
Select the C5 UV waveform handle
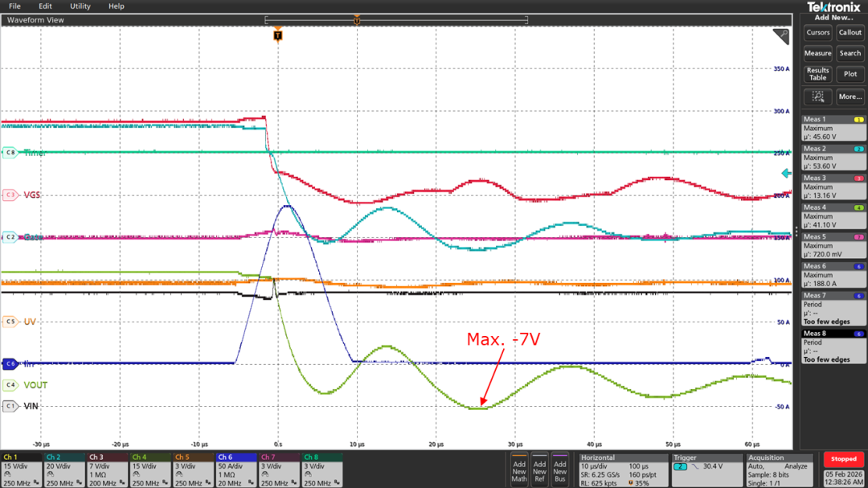point(10,322)
